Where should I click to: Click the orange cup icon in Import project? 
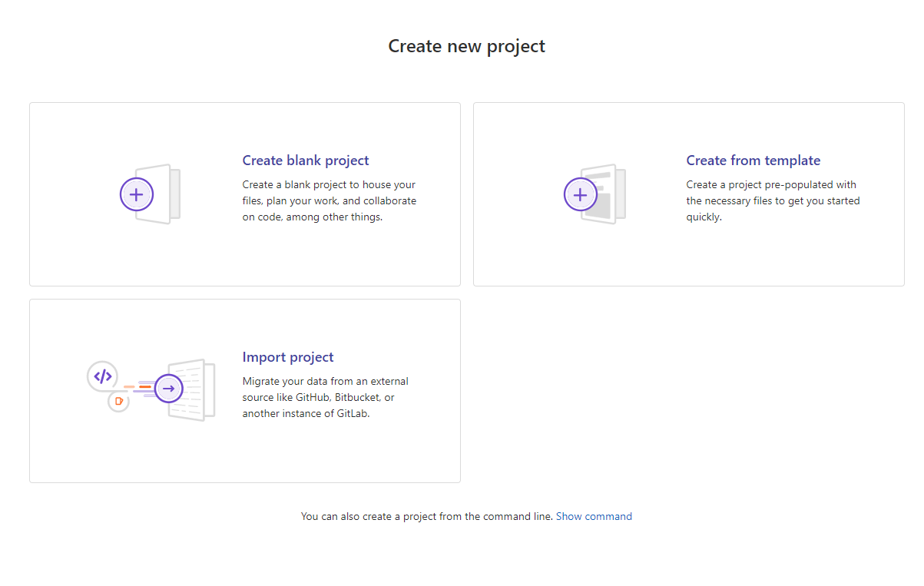(118, 401)
